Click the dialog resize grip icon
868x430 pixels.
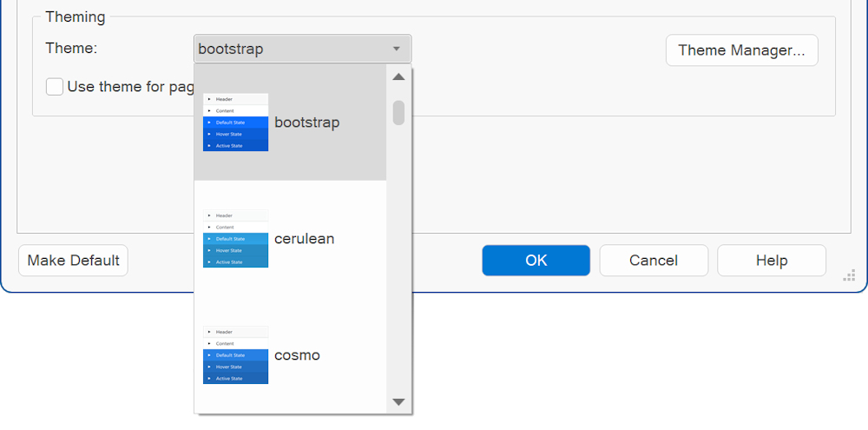849,276
